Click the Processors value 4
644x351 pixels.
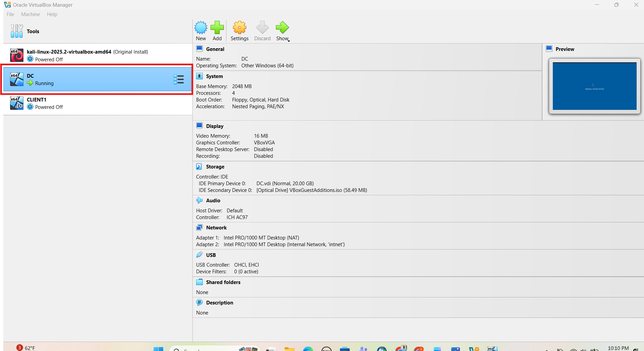233,93
